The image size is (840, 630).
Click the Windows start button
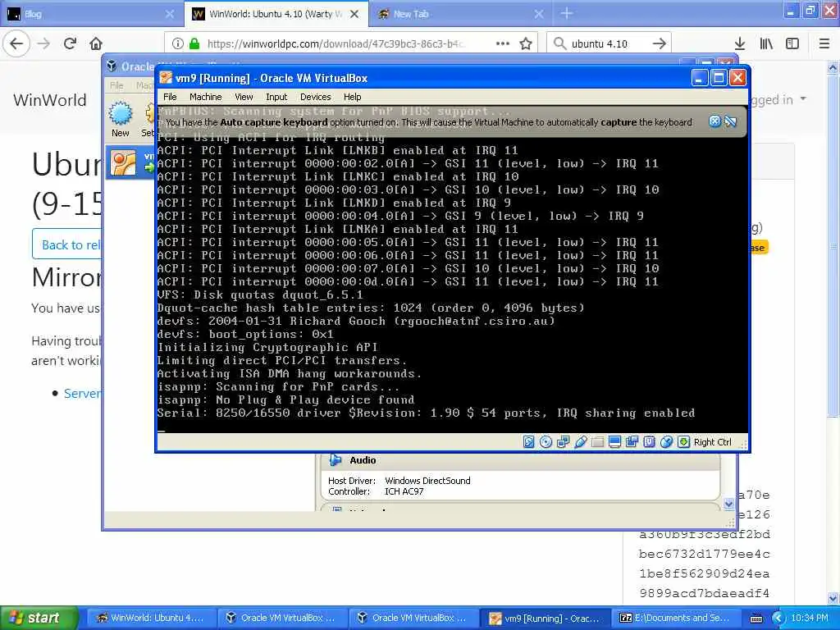[39, 618]
